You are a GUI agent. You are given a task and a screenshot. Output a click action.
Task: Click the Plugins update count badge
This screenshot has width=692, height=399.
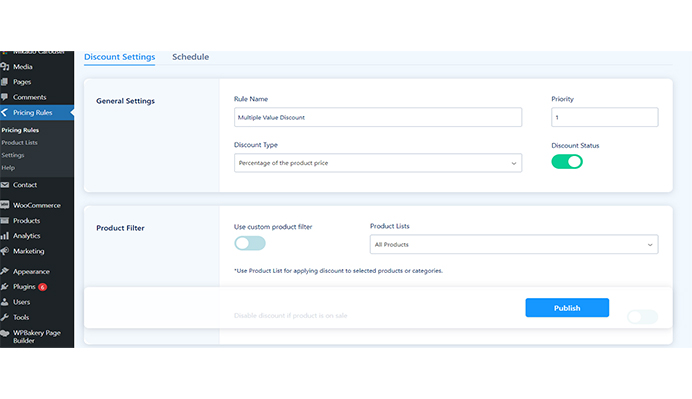42,287
